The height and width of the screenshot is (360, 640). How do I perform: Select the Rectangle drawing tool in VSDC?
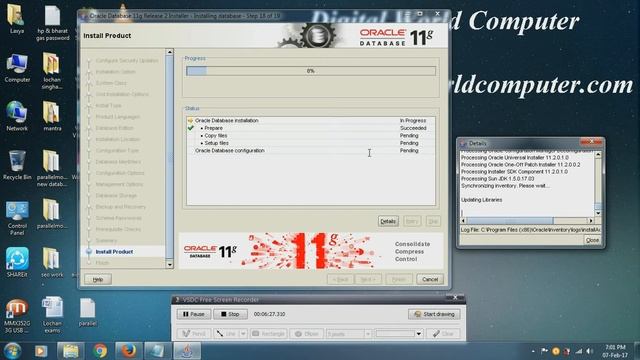(269, 333)
